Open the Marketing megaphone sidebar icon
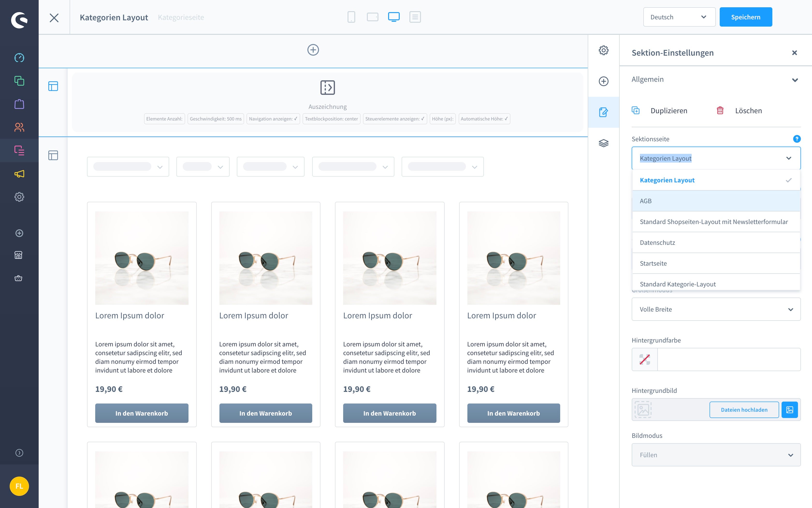Image resolution: width=812 pixels, height=508 pixels. tap(19, 174)
